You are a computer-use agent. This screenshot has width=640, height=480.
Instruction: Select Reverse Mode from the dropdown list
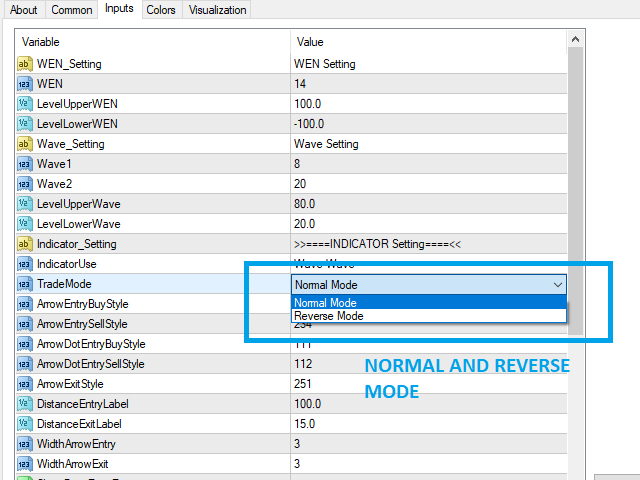point(329,316)
